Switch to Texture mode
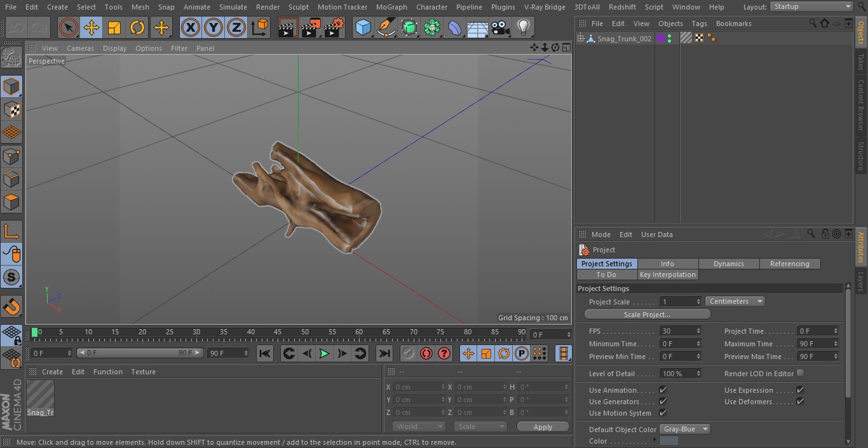The width and height of the screenshot is (868, 448). [11, 109]
